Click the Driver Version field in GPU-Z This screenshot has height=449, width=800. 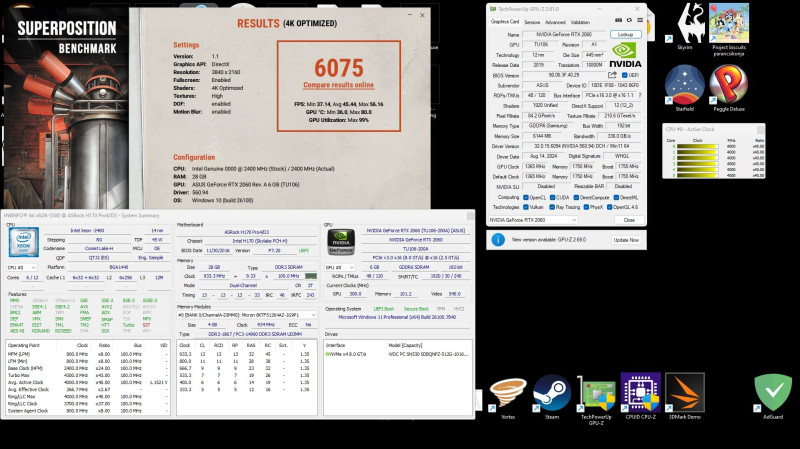(582, 146)
